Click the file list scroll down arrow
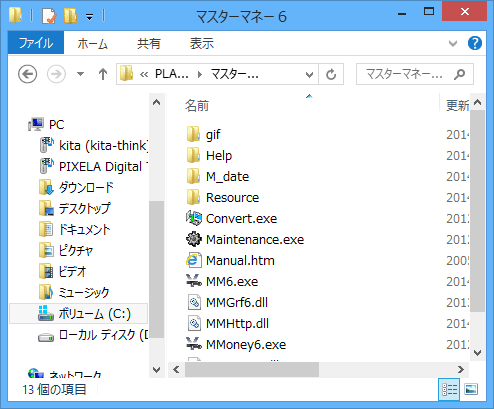 point(477,353)
